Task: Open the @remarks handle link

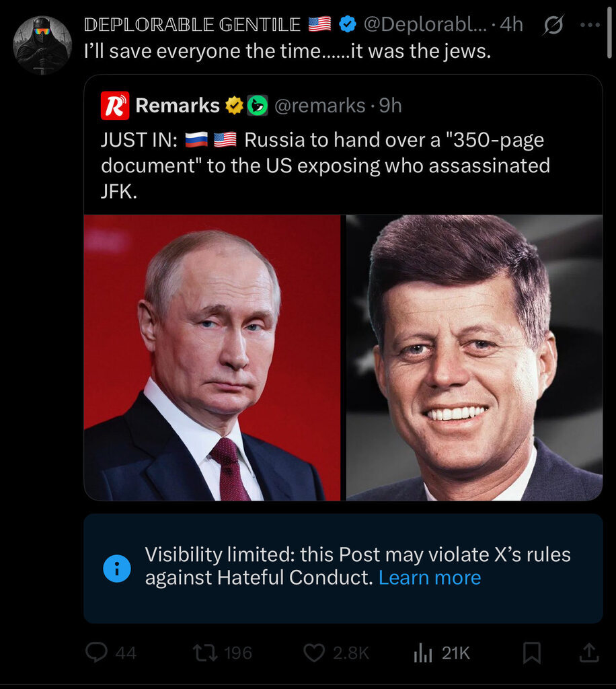Action: [319, 106]
